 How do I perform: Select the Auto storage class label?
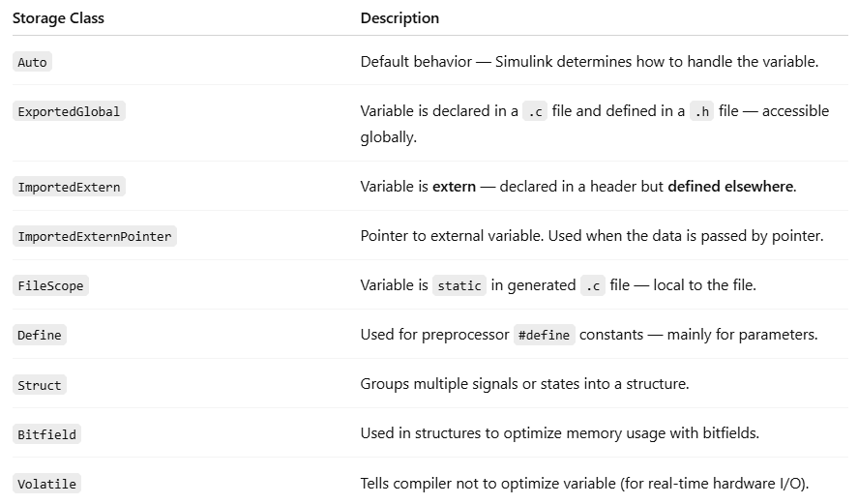click(32, 62)
